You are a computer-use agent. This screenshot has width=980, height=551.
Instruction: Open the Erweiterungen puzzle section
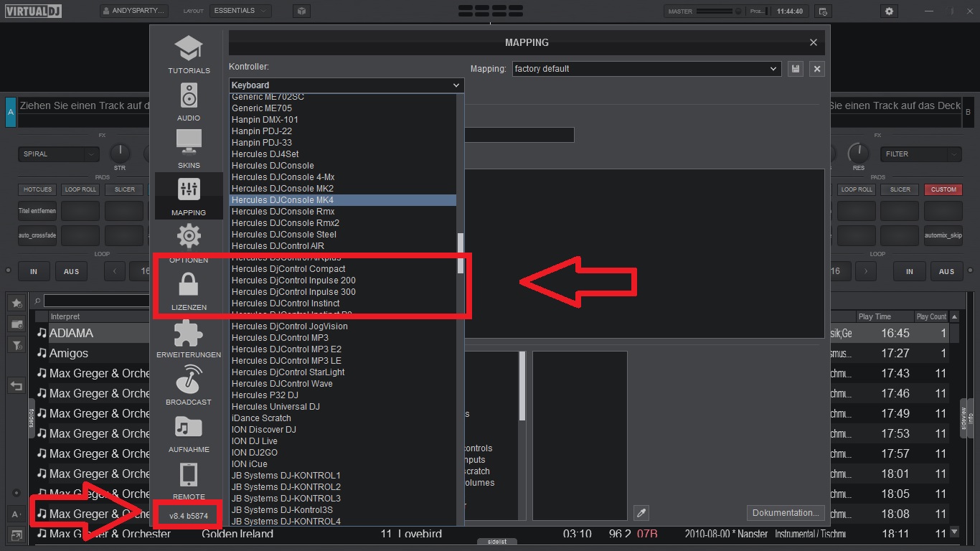coord(189,338)
